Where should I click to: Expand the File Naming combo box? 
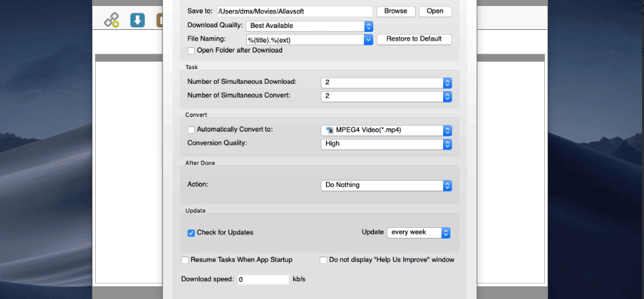(309, 40)
